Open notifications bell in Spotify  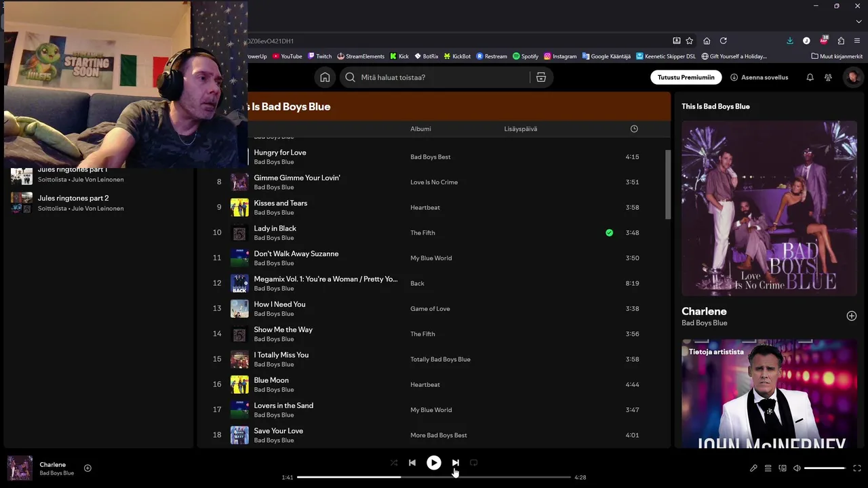(x=810, y=77)
